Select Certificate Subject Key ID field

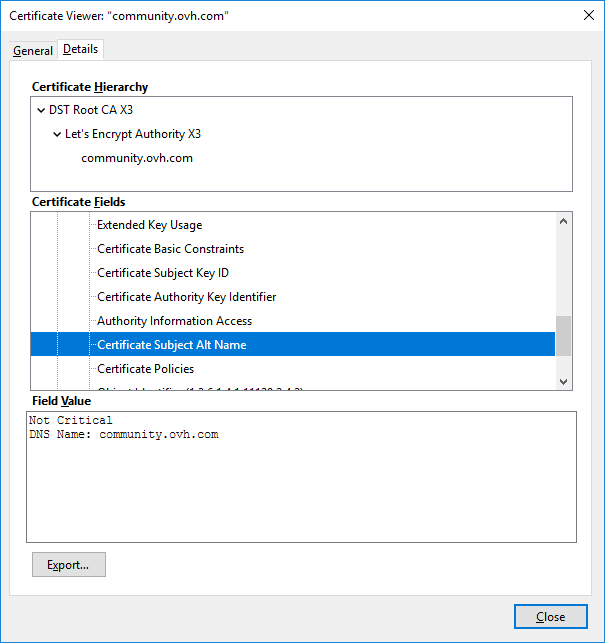pyautogui.click(x=163, y=273)
